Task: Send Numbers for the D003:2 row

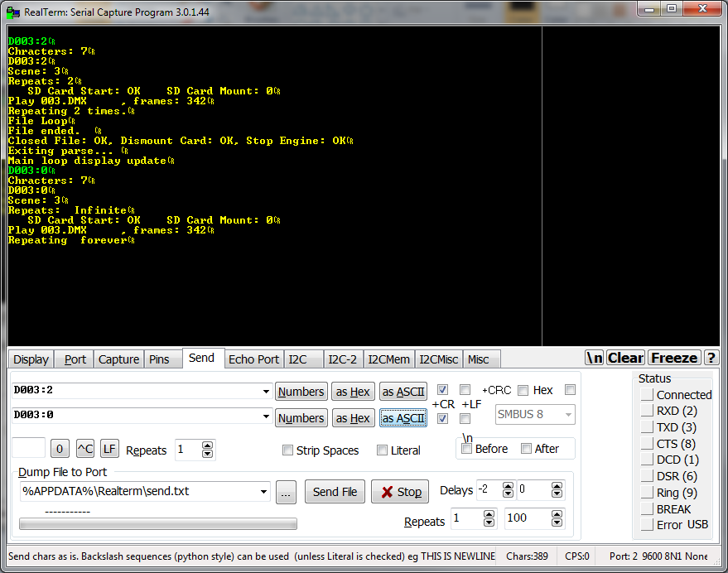Action: pos(301,392)
